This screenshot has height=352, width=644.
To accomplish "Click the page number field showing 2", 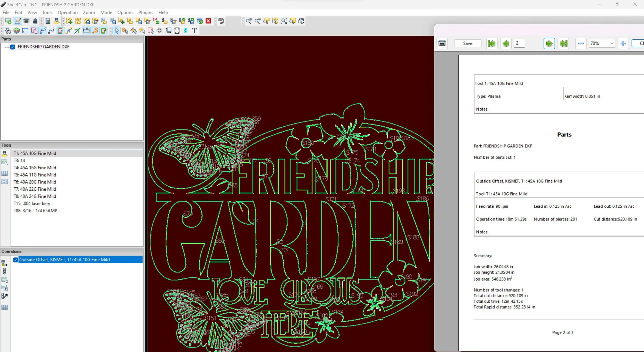I will click(520, 43).
